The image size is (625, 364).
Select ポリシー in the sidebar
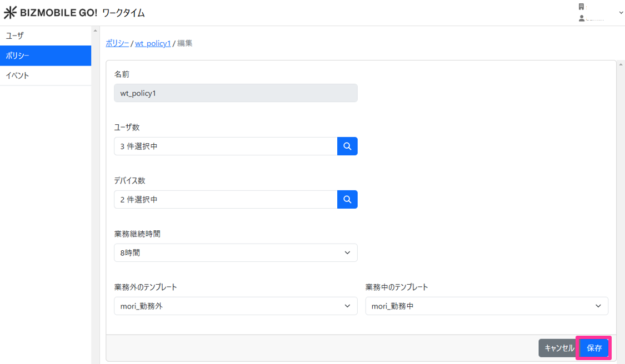click(x=46, y=55)
